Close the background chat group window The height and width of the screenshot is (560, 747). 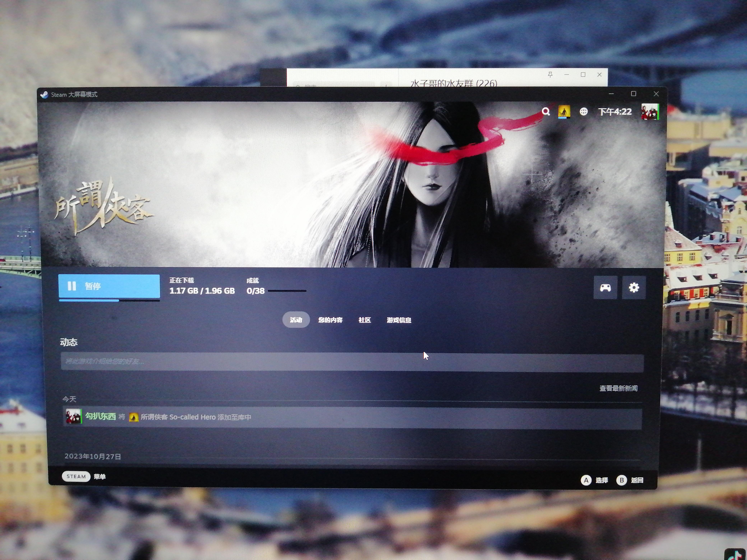pyautogui.click(x=599, y=75)
